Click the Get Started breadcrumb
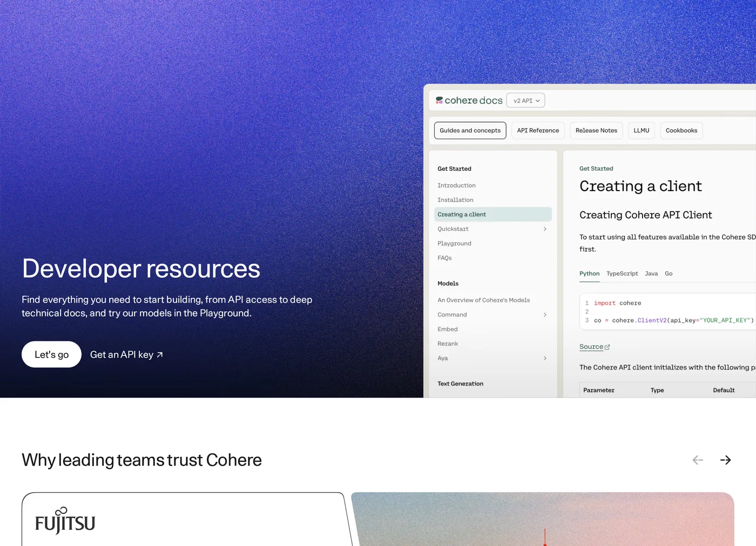 [x=596, y=169]
